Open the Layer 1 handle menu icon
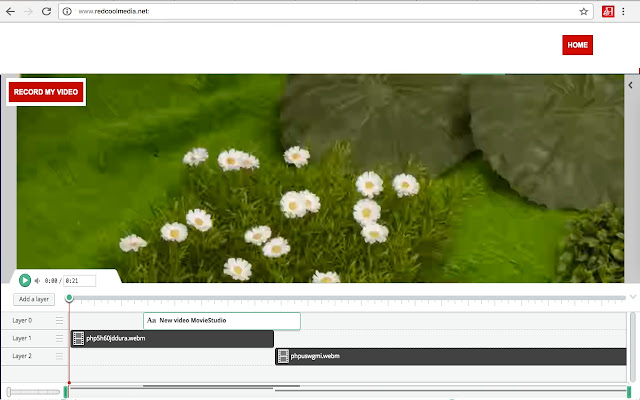640x400 pixels. [x=60, y=338]
